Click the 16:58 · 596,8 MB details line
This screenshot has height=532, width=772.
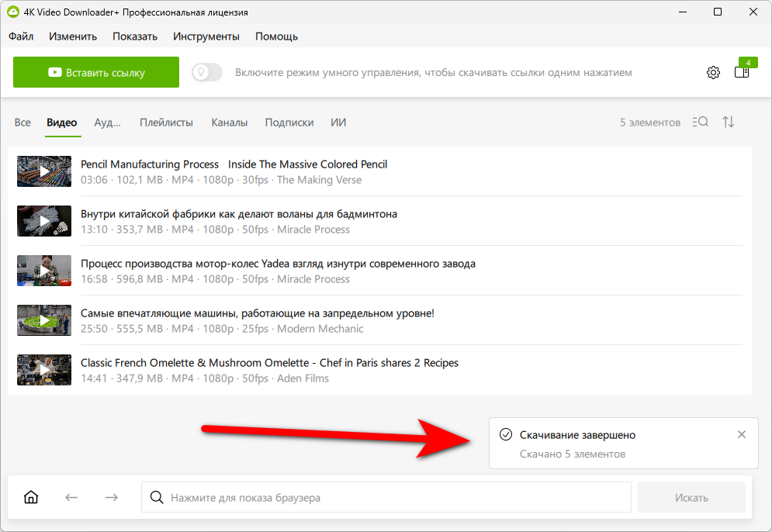(x=215, y=279)
